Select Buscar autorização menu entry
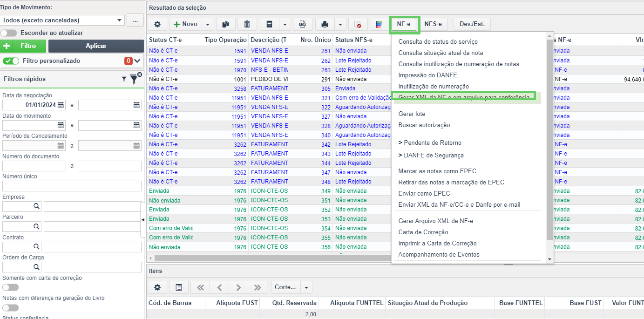Viewport: 644px width, 319px height. pyautogui.click(x=424, y=125)
